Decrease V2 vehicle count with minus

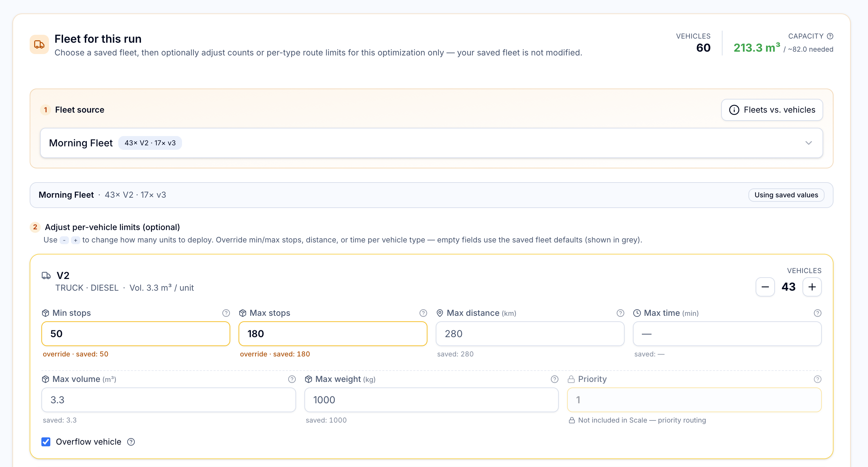[765, 287]
